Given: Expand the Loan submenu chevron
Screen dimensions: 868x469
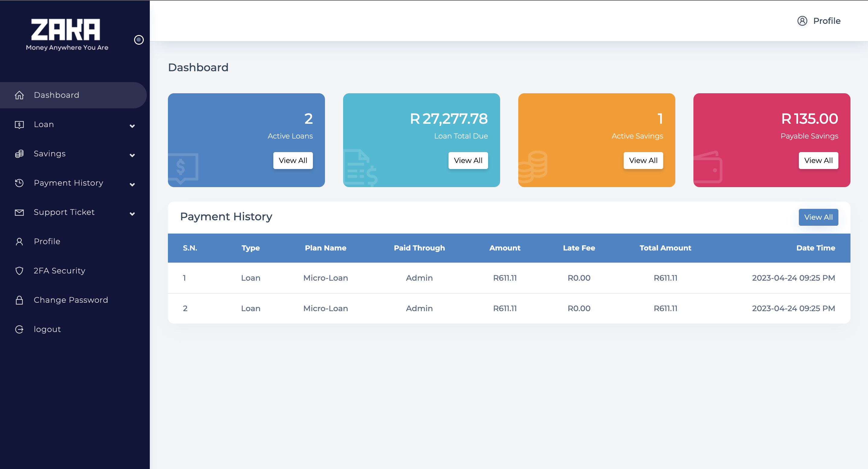Looking at the screenshot, I should [132, 126].
